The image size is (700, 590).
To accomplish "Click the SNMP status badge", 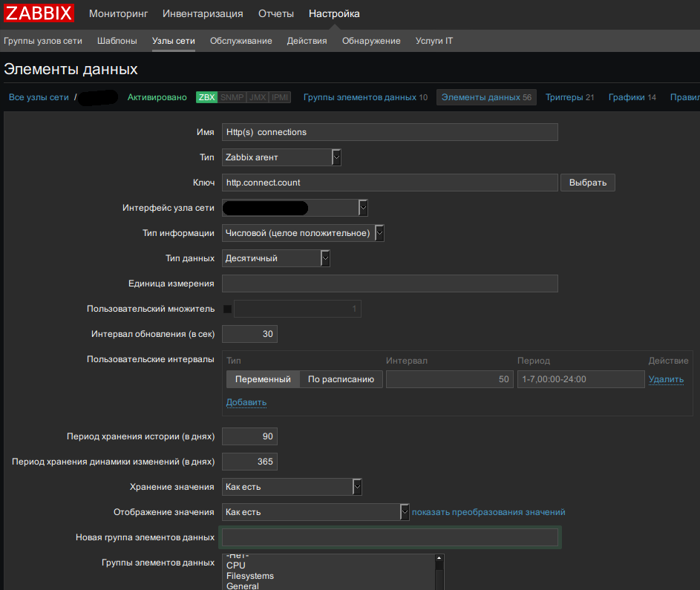I will point(232,97).
